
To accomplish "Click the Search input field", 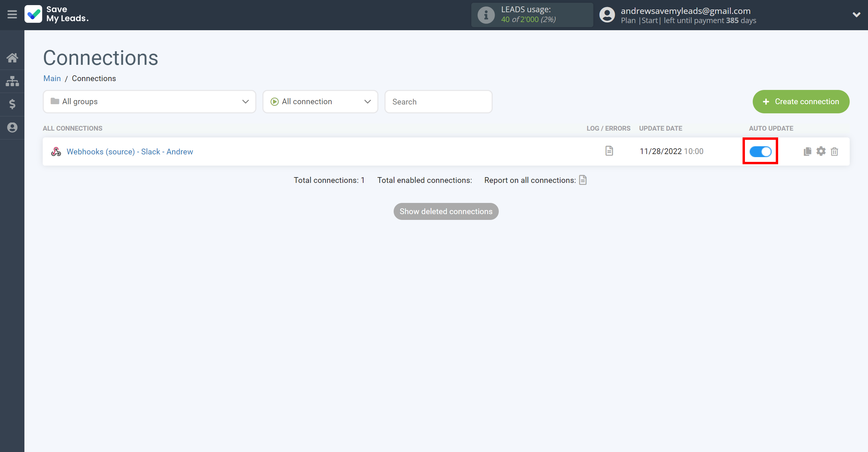I will click(438, 102).
